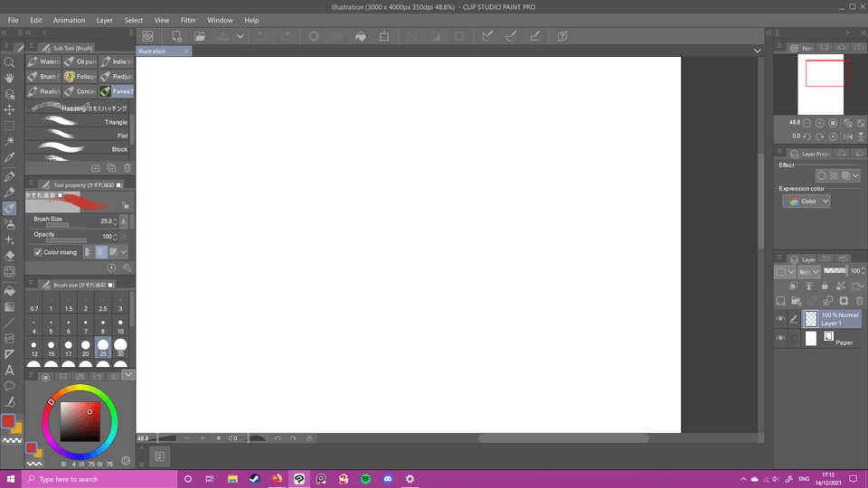Screen dimensions: 868x488
Task: Toggle the border effect circle icon
Action: click(822, 175)
